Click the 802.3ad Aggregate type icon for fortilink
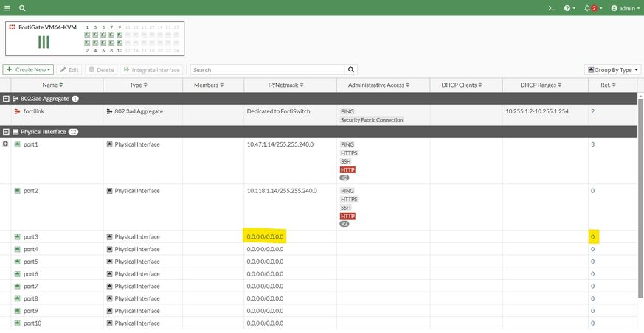The image size is (644, 333). 109,111
